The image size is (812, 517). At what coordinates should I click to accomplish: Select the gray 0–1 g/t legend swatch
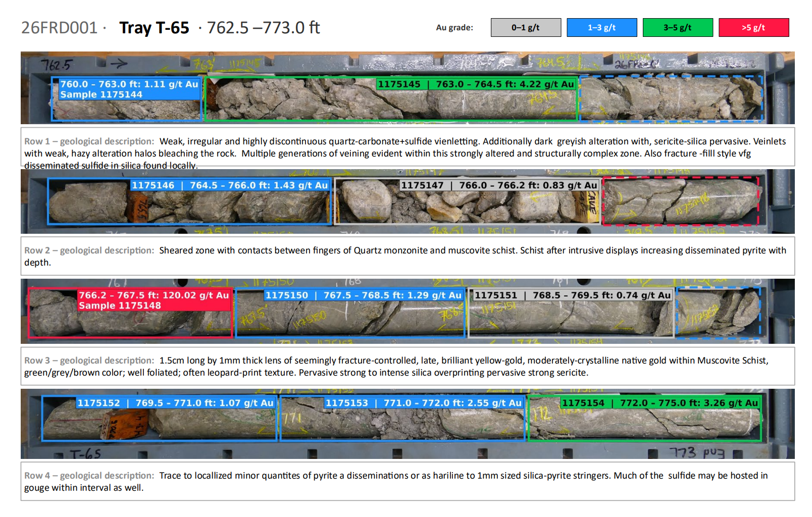[526, 28]
